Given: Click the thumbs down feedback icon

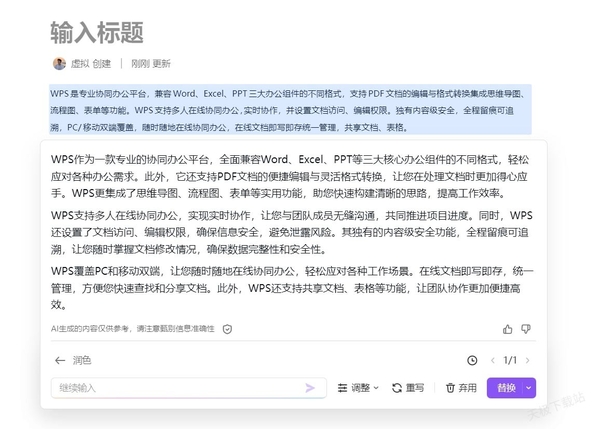Looking at the screenshot, I should click(526, 329).
